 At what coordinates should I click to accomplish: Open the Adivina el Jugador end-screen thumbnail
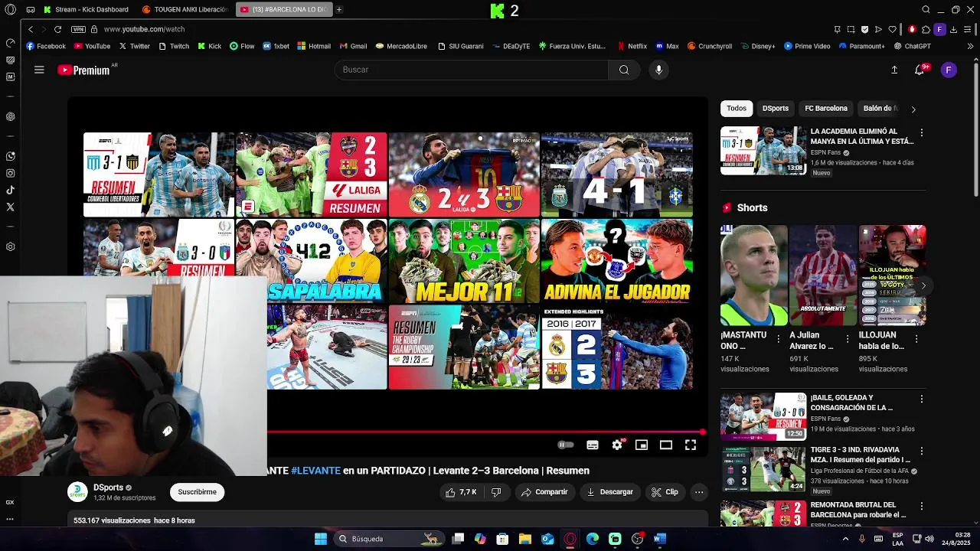[617, 261]
